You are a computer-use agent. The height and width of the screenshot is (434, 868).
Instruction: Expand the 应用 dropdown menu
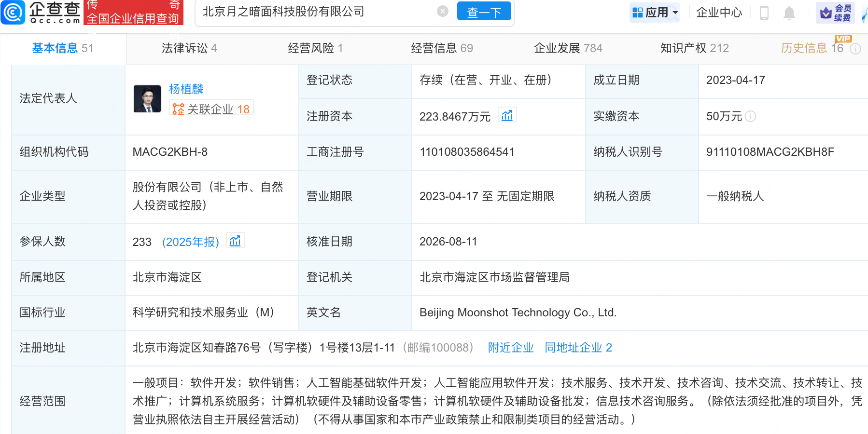(x=676, y=13)
